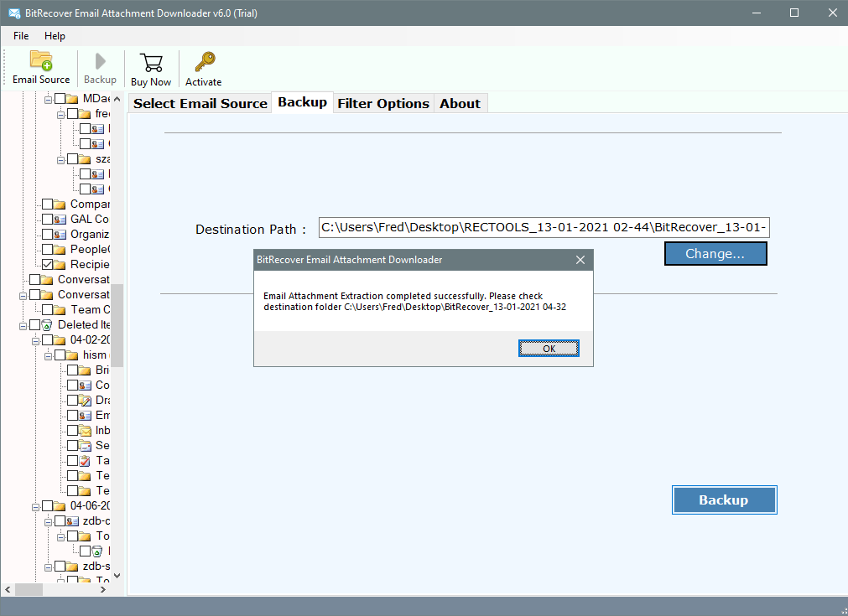Image resolution: width=848 pixels, height=616 pixels.
Task: Switch to the Backup tab
Action: [x=302, y=102]
